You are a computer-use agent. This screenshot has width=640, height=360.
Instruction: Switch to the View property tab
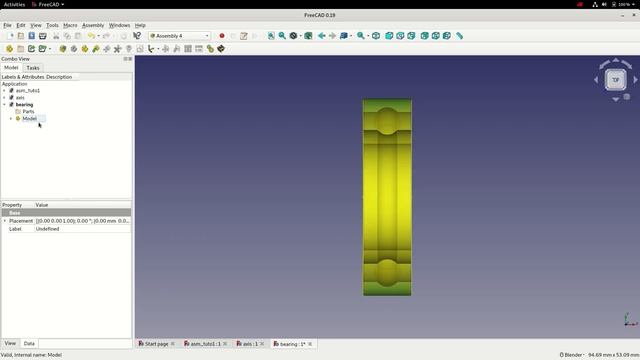pyautogui.click(x=10, y=343)
